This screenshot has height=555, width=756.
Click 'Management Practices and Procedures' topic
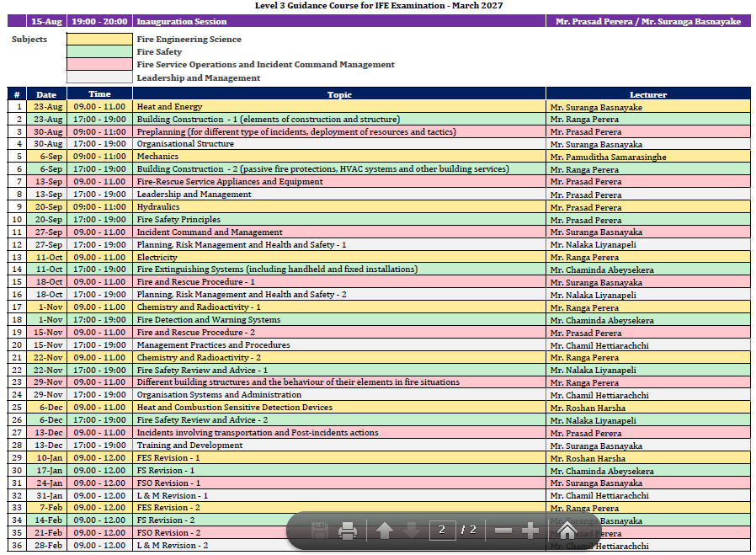[x=213, y=344]
